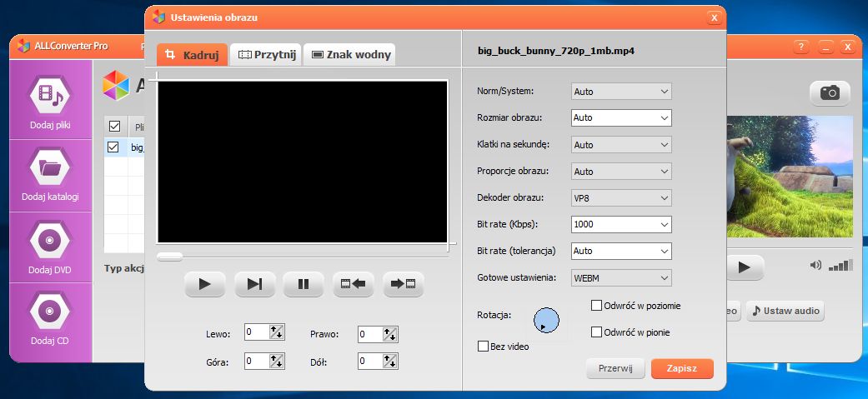Click the Góra spinner arrows
The image size is (868, 399).
coord(277,361)
